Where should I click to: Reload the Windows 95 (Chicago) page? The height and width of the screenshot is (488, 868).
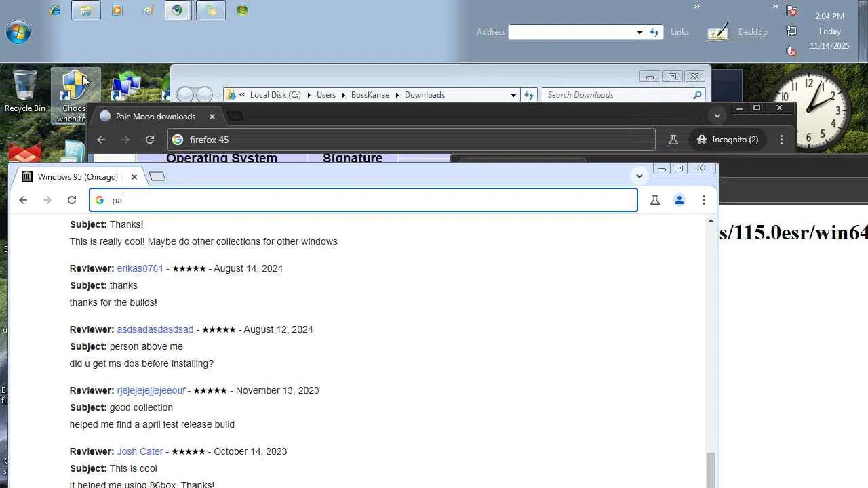(72, 200)
